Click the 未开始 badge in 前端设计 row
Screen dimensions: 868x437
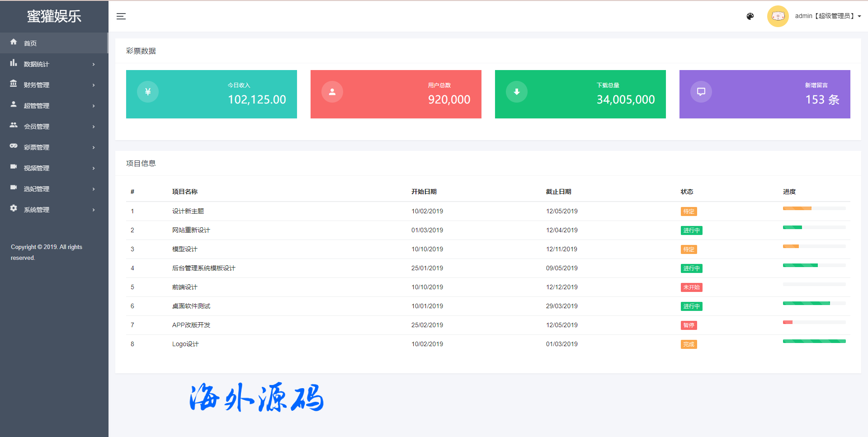691,287
